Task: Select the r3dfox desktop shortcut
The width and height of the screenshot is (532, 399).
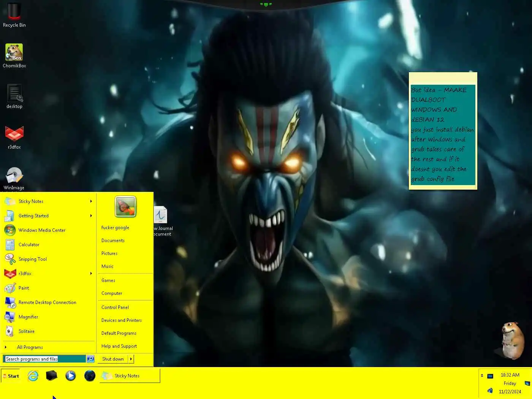Action: (14, 137)
